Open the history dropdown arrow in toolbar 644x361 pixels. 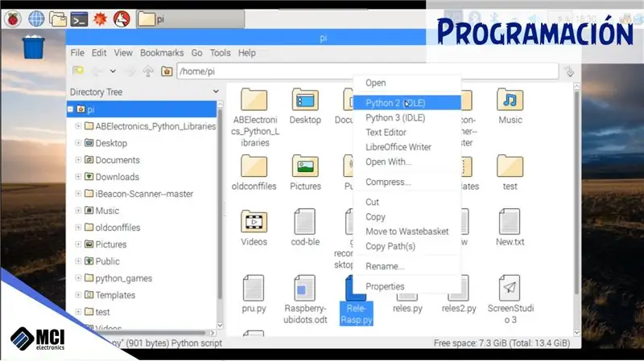coord(113,72)
